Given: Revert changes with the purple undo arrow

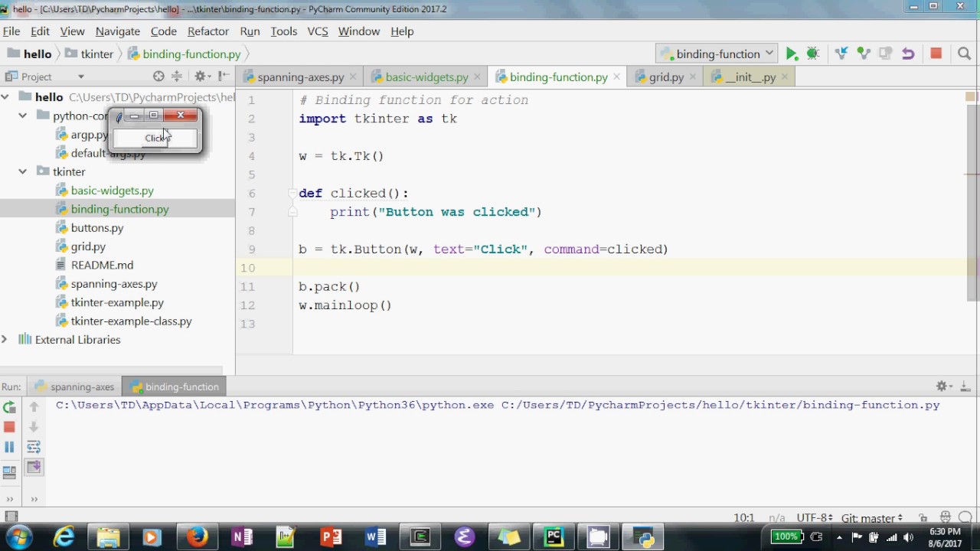Looking at the screenshot, I should pyautogui.click(x=908, y=54).
